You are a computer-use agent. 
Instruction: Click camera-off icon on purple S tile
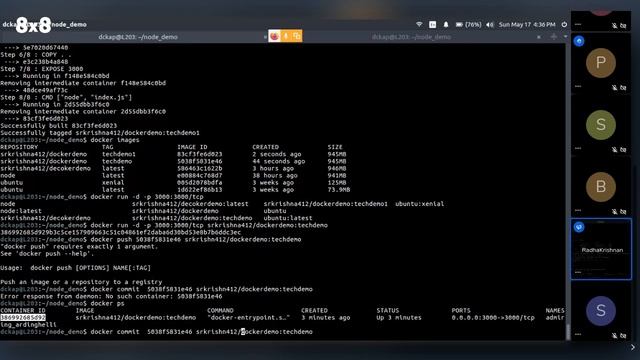(623, 335)
